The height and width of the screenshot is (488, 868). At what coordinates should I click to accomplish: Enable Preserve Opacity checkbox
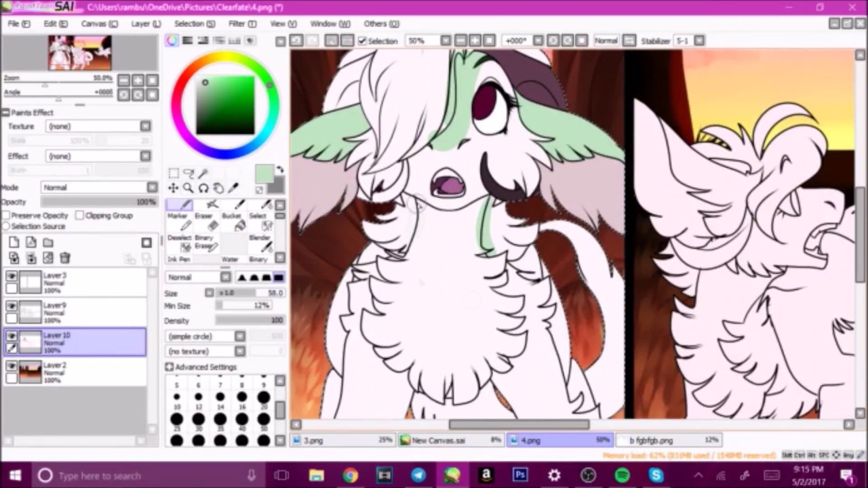(x=6, y=216)
